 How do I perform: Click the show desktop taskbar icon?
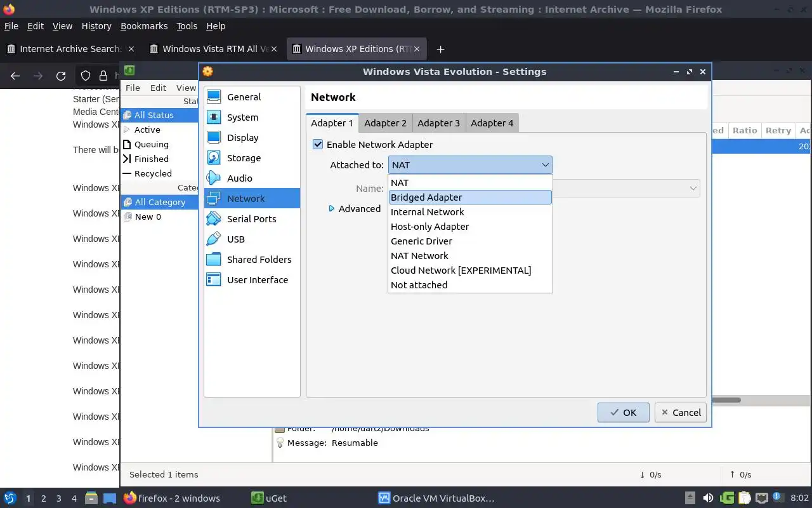coord(110,498)
